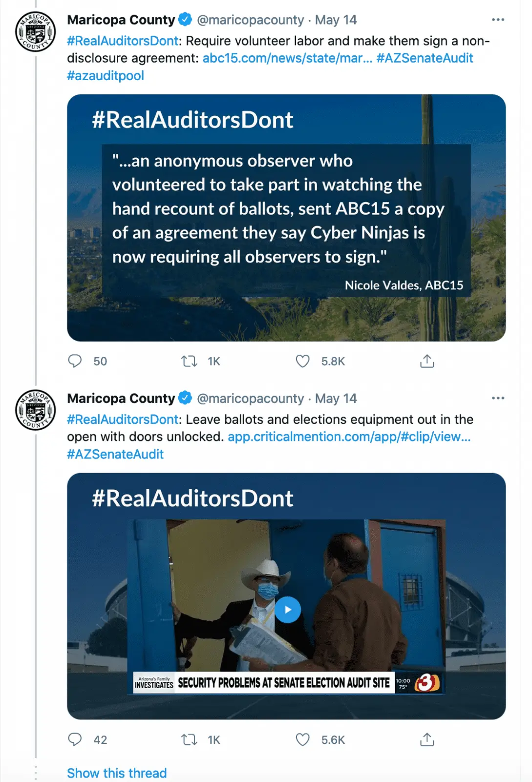
Task: Share the non-disclosure agreement tweet
Action: point(427,361)
